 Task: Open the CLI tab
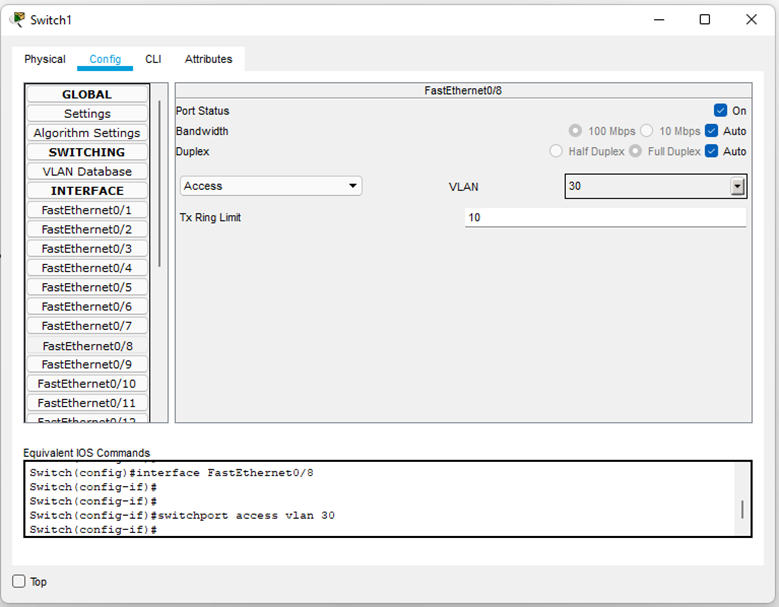pos(153,59)
